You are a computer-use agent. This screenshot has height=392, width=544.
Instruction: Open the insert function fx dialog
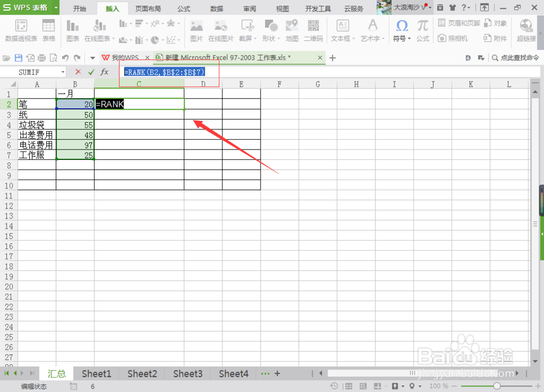104,72
